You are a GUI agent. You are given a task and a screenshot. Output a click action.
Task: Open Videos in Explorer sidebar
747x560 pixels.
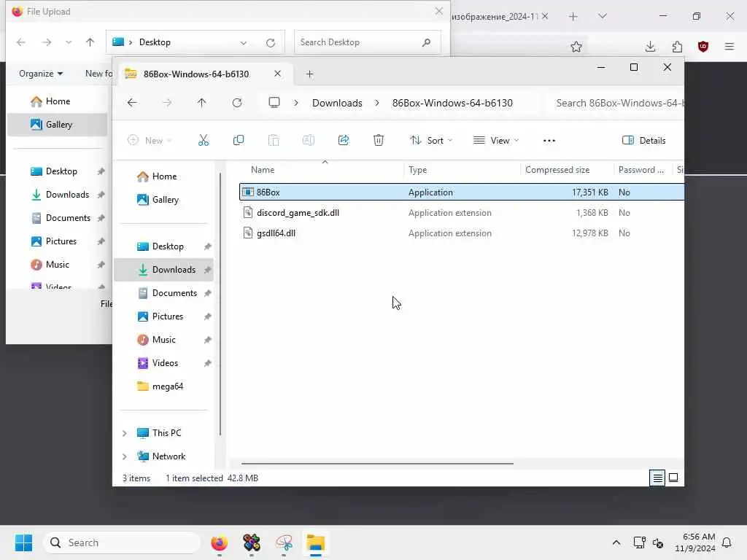point(163,363)
